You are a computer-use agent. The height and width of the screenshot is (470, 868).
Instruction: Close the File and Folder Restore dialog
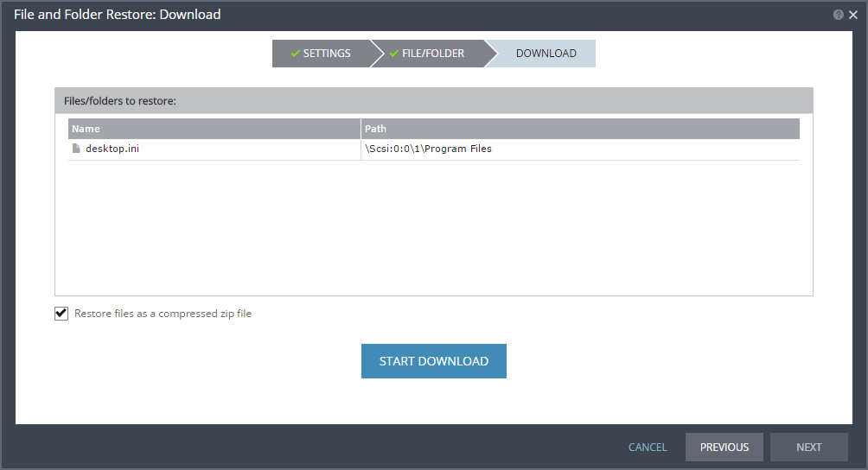coord(853,15)
